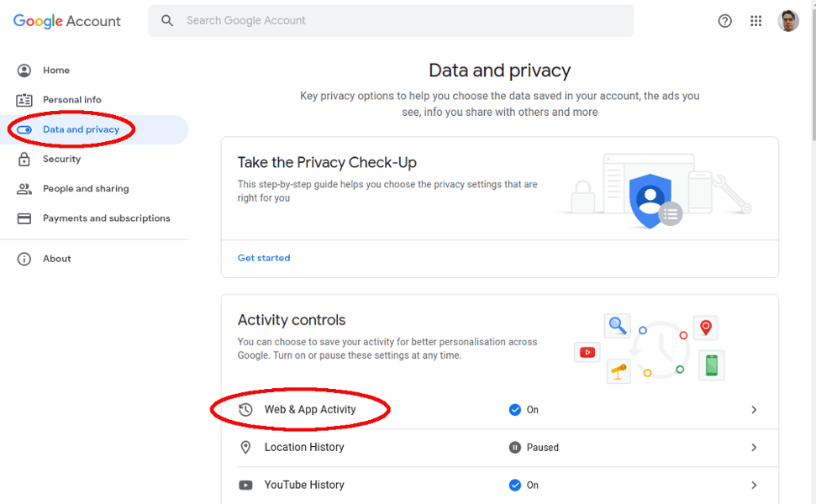
Task: Click the YouTube History play icon
Action: [245, 486]
